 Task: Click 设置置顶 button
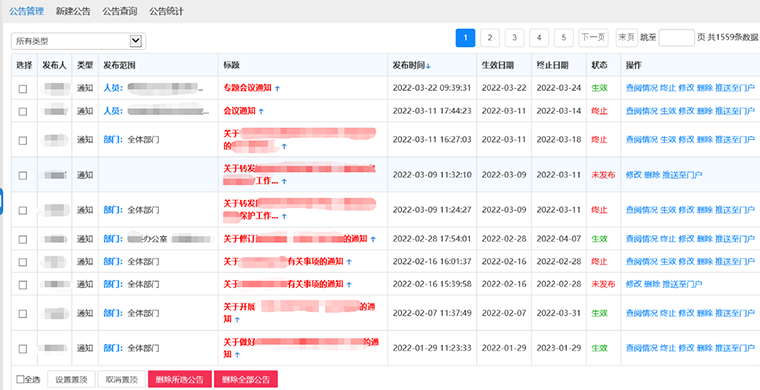pyautogui.click(x=71, y=379)
